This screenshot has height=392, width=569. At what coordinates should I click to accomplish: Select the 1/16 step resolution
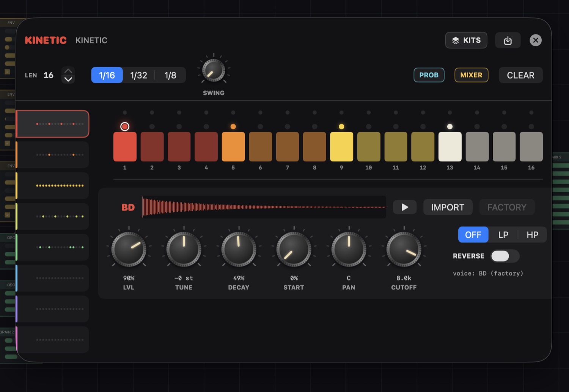pyautogui.click(x=107, y=75)
